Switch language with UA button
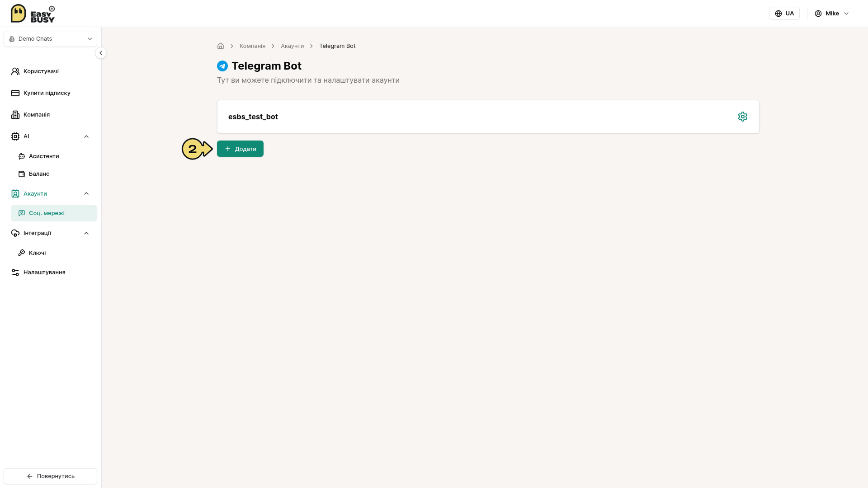 [784, 14]
